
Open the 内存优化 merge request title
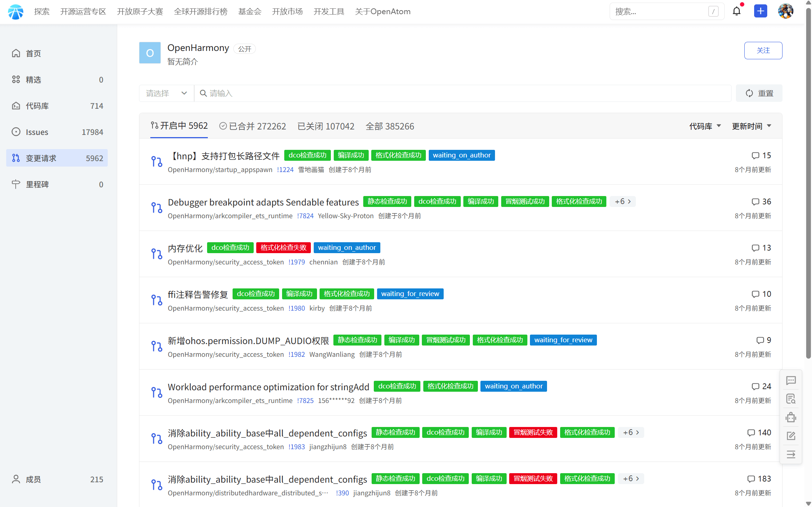[185, 248]
